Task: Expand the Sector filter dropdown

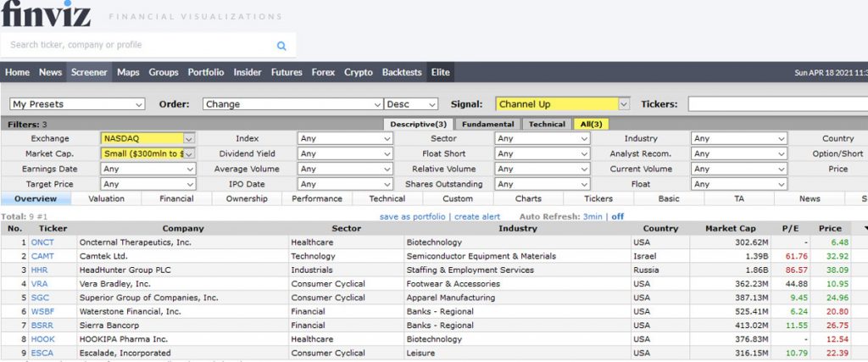Action: 542,138
